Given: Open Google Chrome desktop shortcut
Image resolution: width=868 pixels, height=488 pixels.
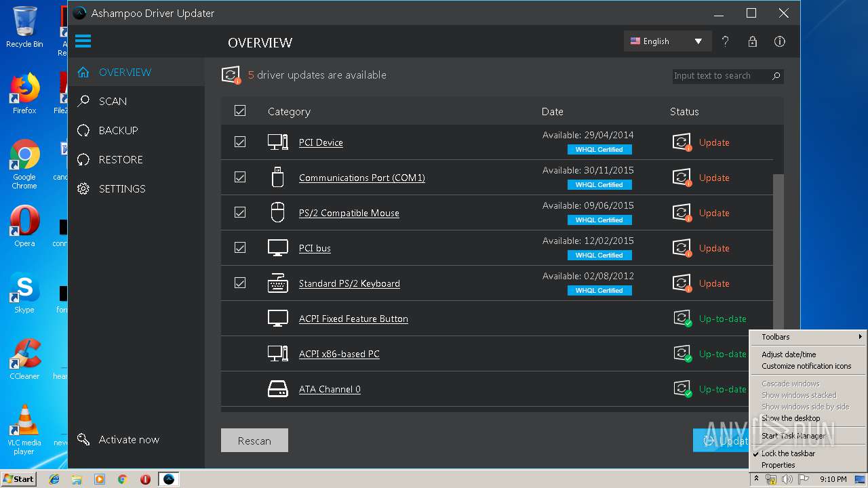Looking at the screenshot, I should [24, 163].
